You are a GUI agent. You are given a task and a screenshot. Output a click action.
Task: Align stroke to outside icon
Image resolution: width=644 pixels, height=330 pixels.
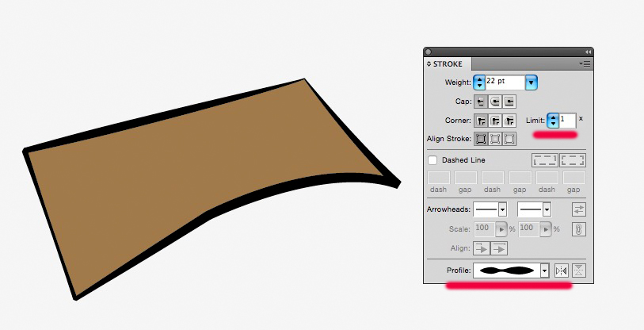click(x=509, y=139)
